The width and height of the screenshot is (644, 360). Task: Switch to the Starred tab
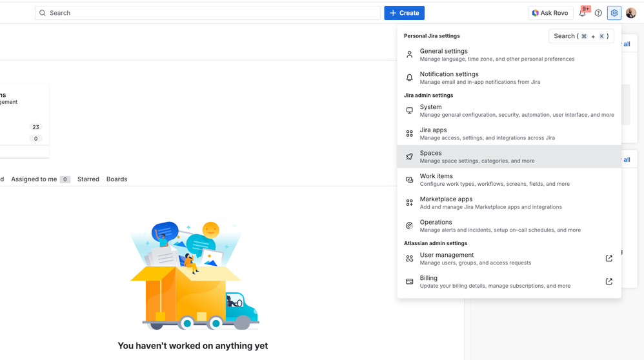pos(88,179)
